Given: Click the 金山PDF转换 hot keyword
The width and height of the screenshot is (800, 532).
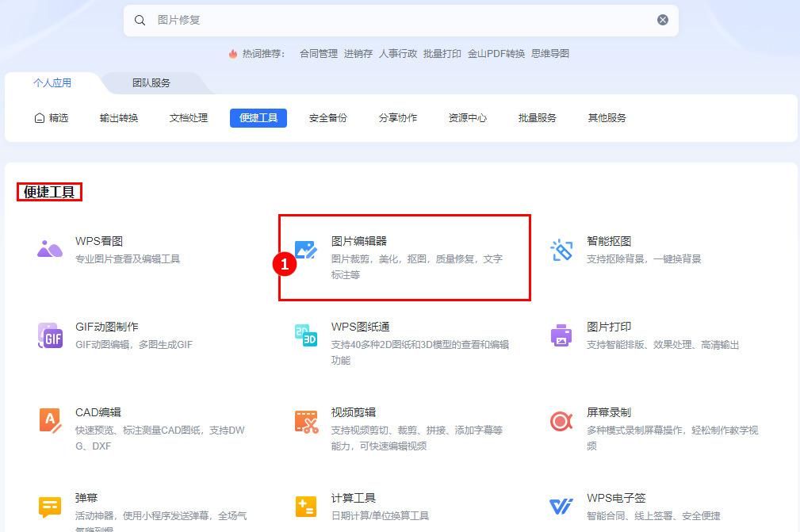Looking at the screenshot, I should point(496,54).
